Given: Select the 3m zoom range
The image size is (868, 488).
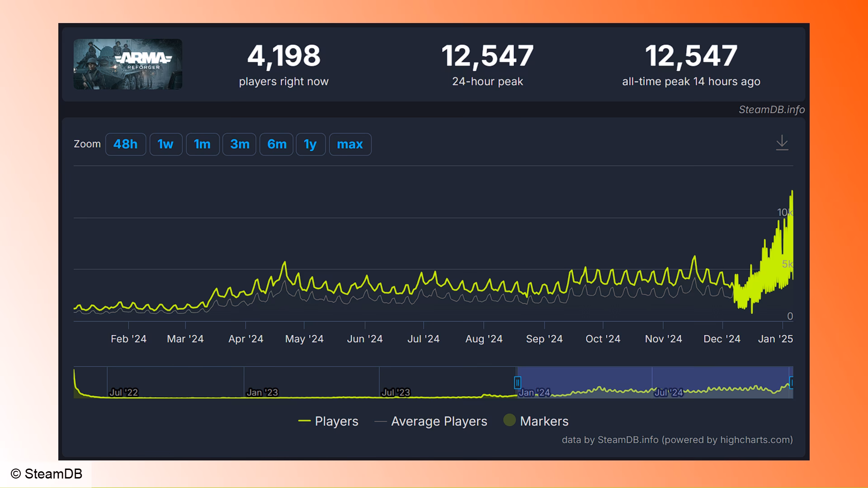Looking at the screenshot, I should pyautogui.click(x=240, y=144).
